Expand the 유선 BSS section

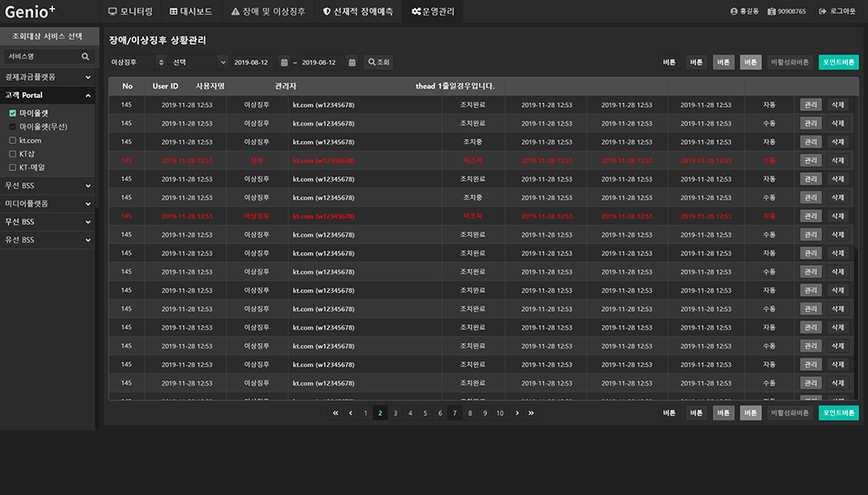[48, 240]
